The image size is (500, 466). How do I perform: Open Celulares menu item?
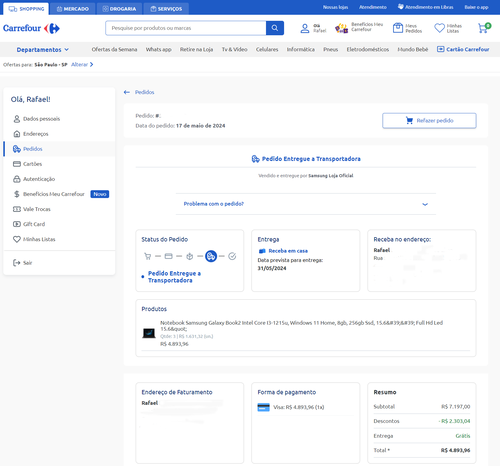point(267,49)
